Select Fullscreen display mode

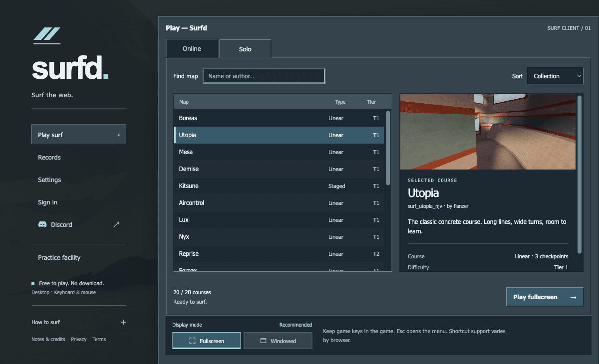[207, 341]
